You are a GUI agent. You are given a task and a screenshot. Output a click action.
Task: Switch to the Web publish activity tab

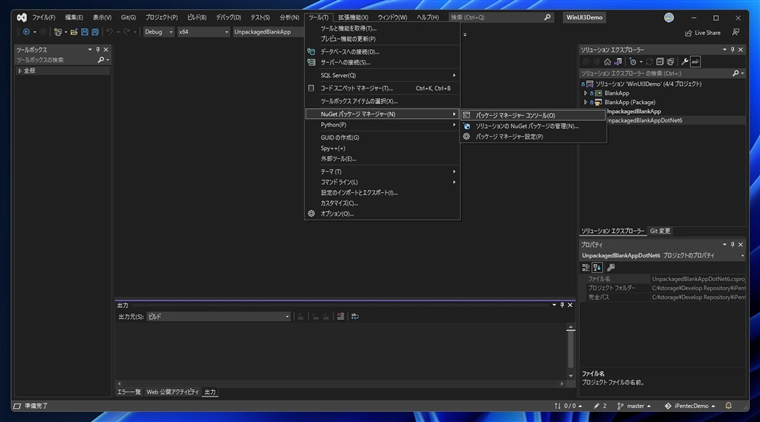(x=173, y=392)
